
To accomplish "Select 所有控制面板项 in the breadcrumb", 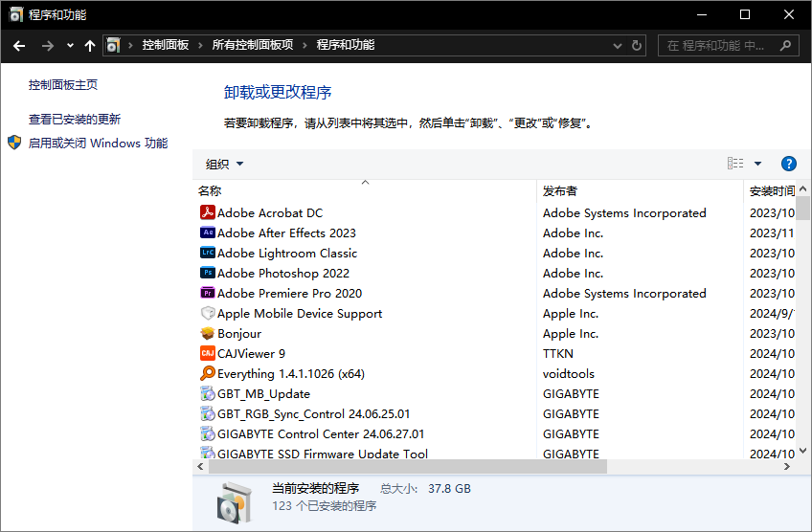I will pos(253,45).
